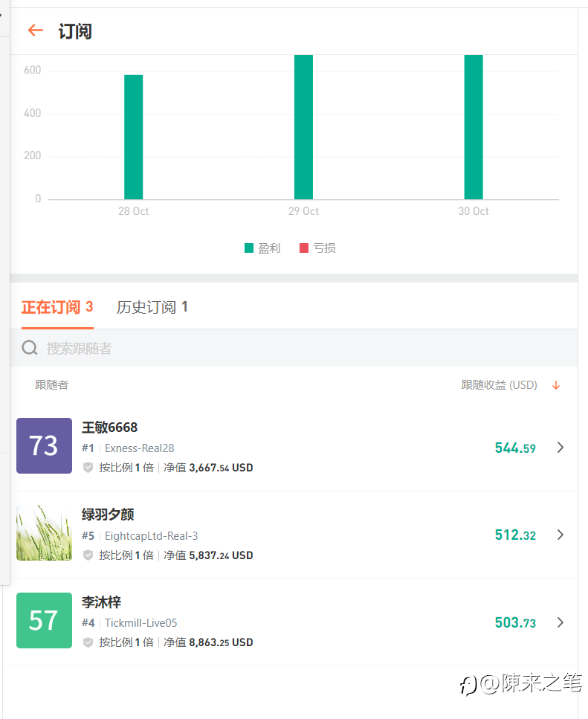Open 王敏6668 details chevron
The image size is (588, 719).
point(560,448)
